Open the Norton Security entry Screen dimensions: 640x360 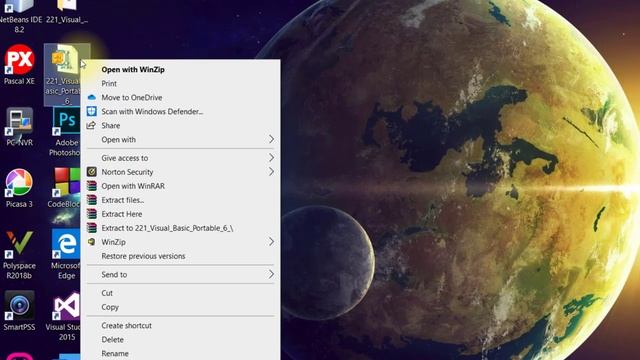pos(180,172)
